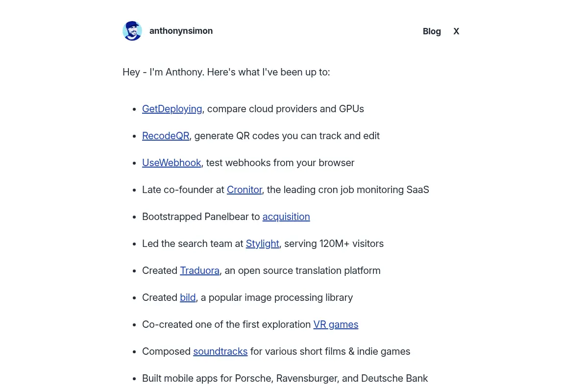Open the GetDeploying link
The width and height of the screenshot is (588, 392).
coord(172,109)
